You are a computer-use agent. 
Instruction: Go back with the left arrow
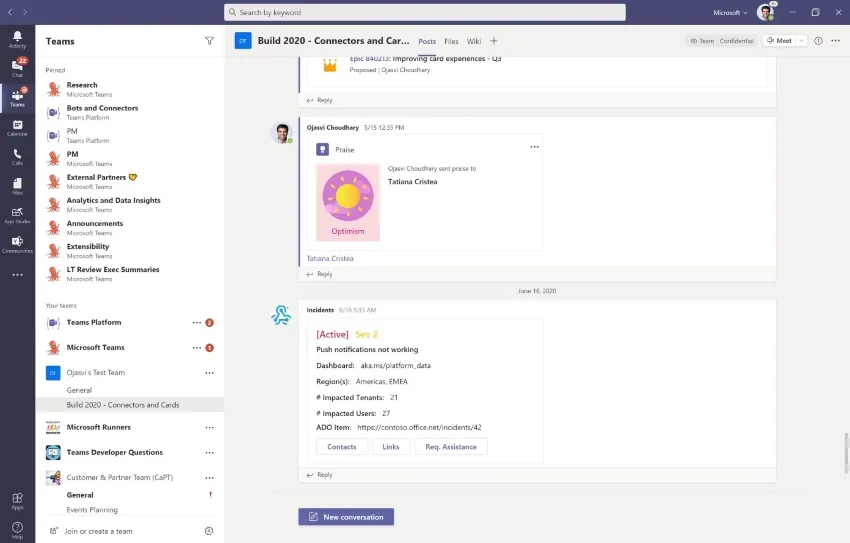pyautogui.click(x=10, y=12)
